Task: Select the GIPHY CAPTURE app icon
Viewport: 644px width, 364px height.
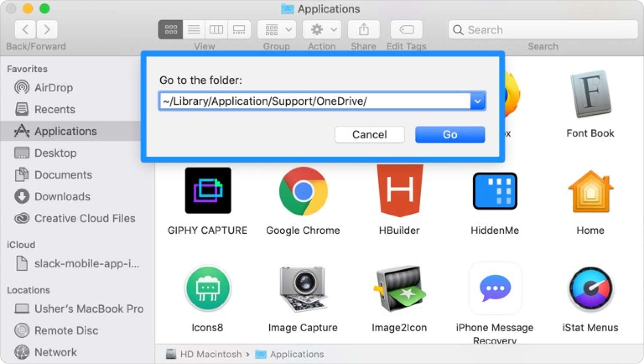Action: coord(208,190)
